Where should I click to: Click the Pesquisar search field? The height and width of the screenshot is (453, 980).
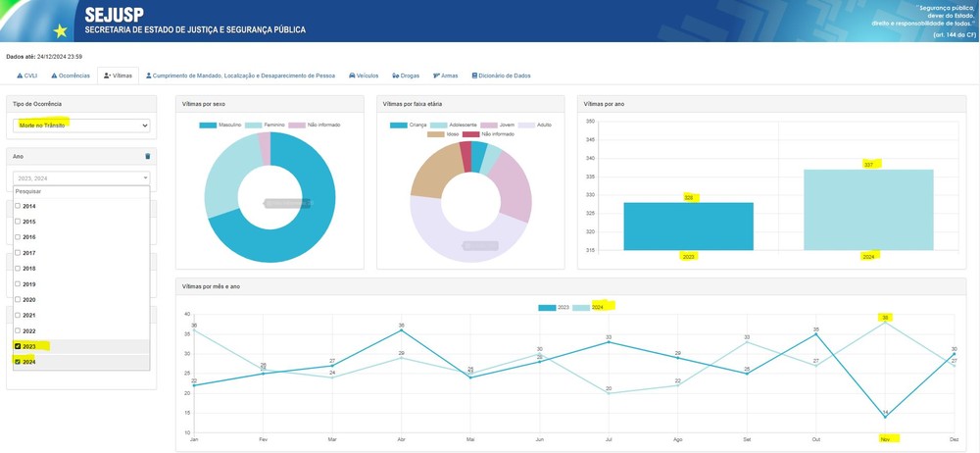[81, 192]
